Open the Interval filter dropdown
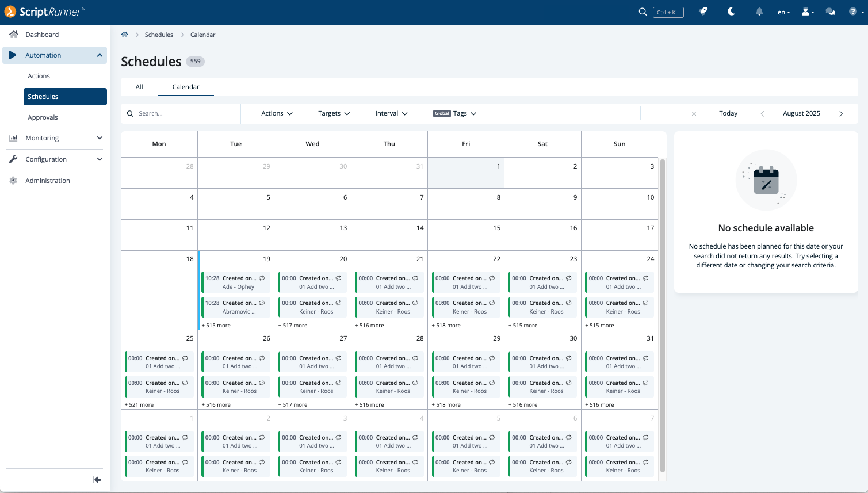 click(391, 113)
